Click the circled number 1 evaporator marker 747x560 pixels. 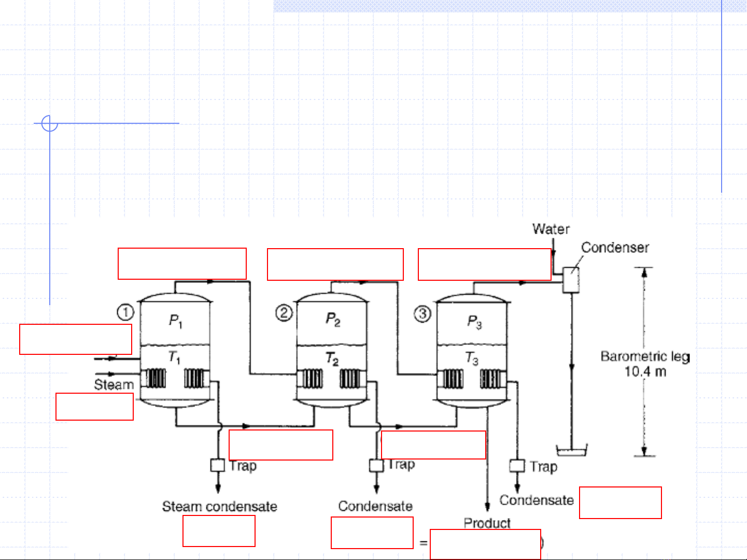click(x=125, y=312)
